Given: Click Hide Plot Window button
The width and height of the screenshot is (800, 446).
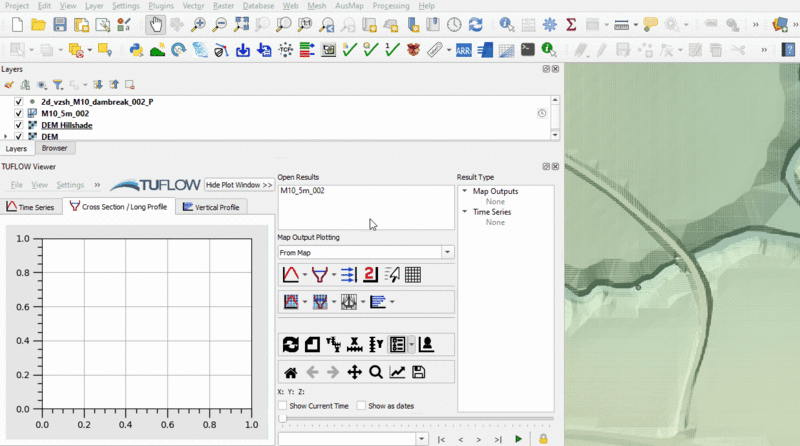Looking at the screenshot, I should point(239,185).
